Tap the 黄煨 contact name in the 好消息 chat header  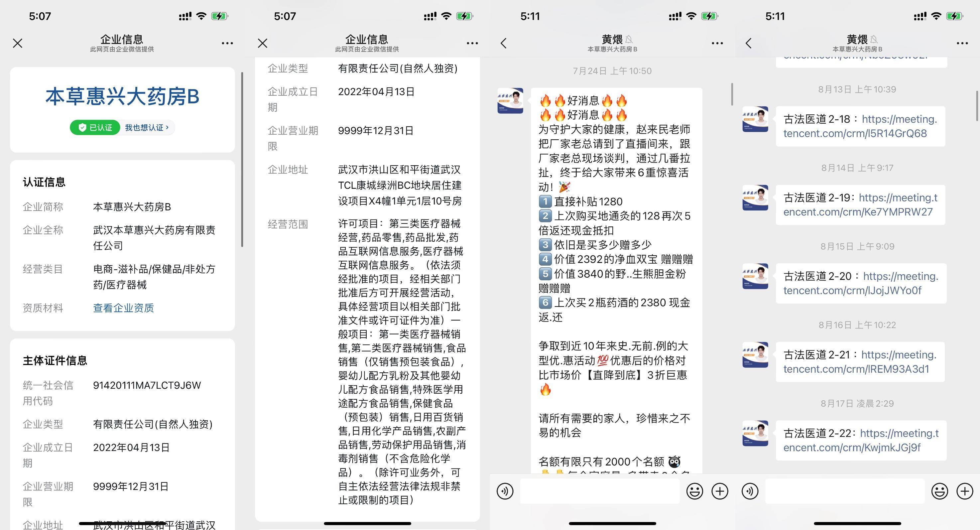pos(612,39)
